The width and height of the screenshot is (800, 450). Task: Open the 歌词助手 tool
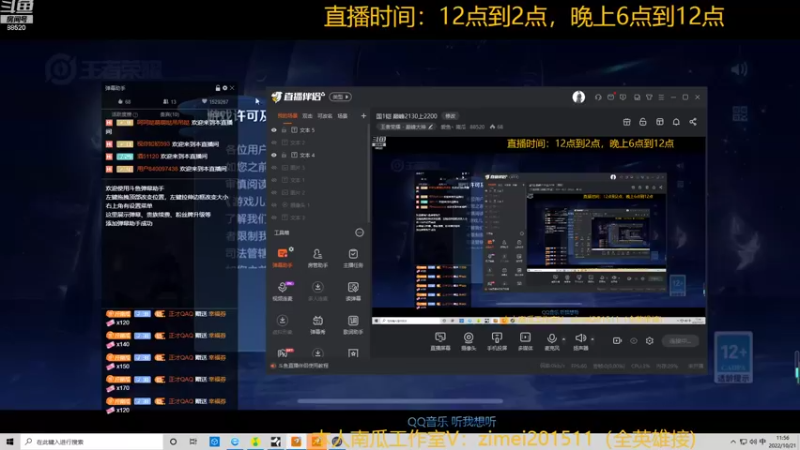[353, 324]
